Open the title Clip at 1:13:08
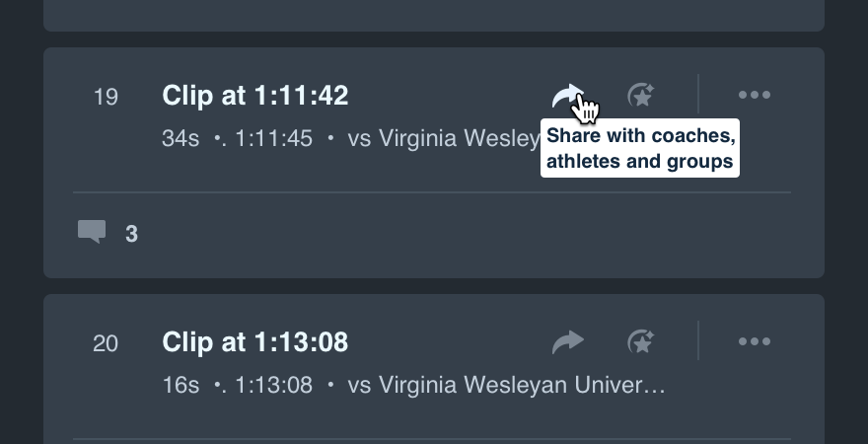 click(255, 342)
